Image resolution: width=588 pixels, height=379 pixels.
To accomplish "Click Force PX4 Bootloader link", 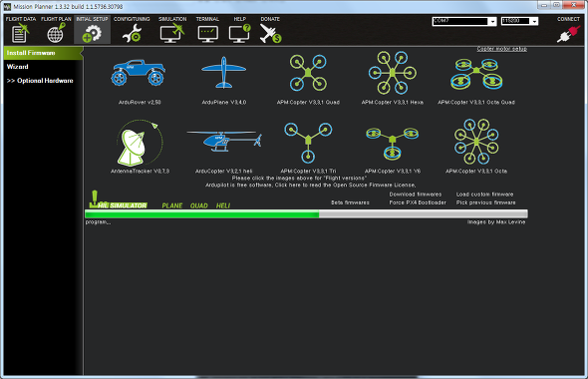I will pos(418,202).
